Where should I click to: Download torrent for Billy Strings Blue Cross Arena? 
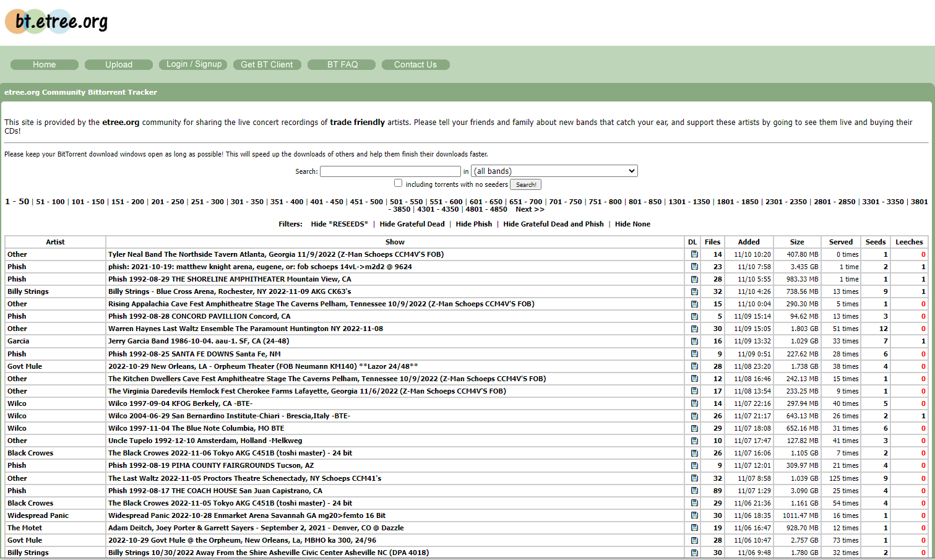694,291
